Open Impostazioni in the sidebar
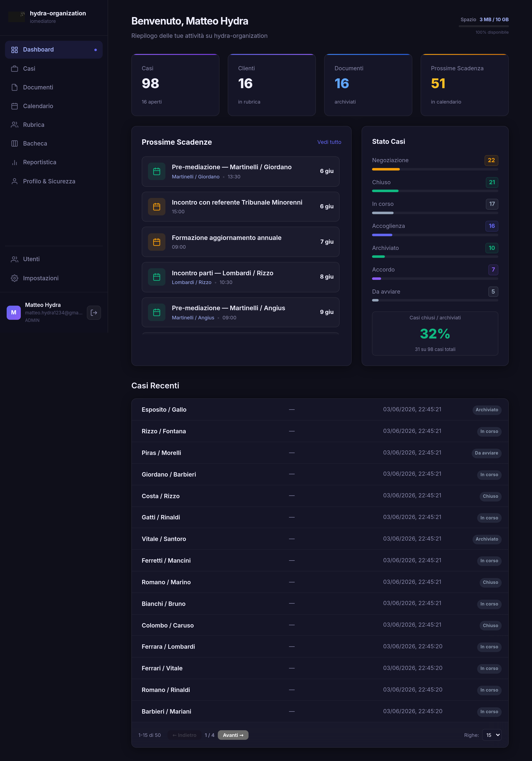Screen dimensions: 532x761 54,278
